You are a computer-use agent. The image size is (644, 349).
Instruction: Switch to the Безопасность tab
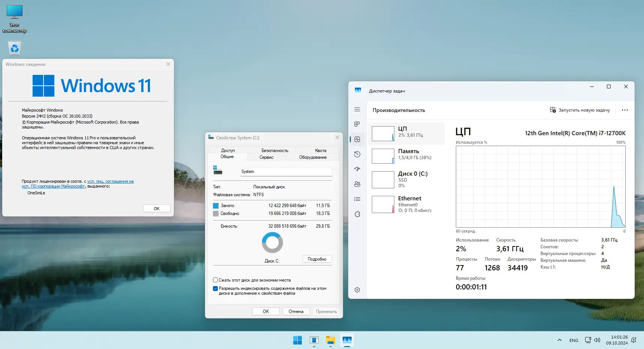(275, 151)
